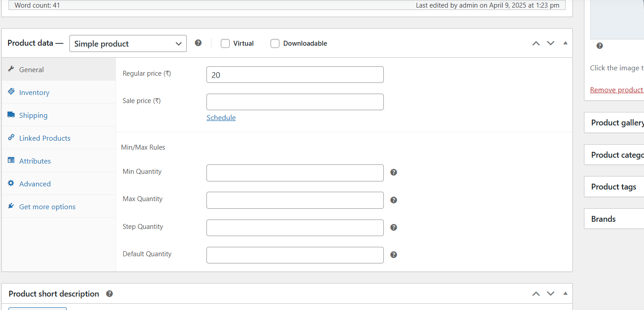Switch to the Inventory tab
Image resolution: width=644 pixels, height=310 pixels.
(34, 92)
